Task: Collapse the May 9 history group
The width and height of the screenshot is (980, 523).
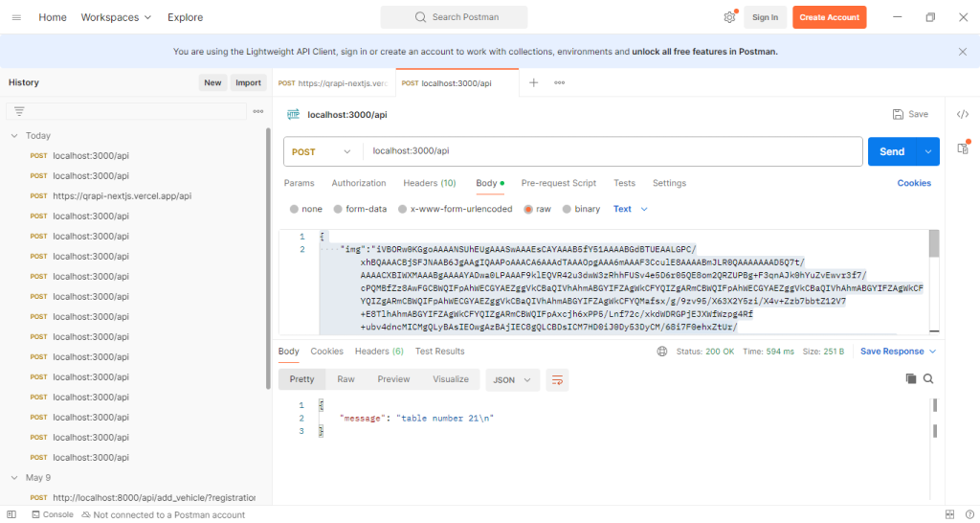Action: click(x=14, y=477)
